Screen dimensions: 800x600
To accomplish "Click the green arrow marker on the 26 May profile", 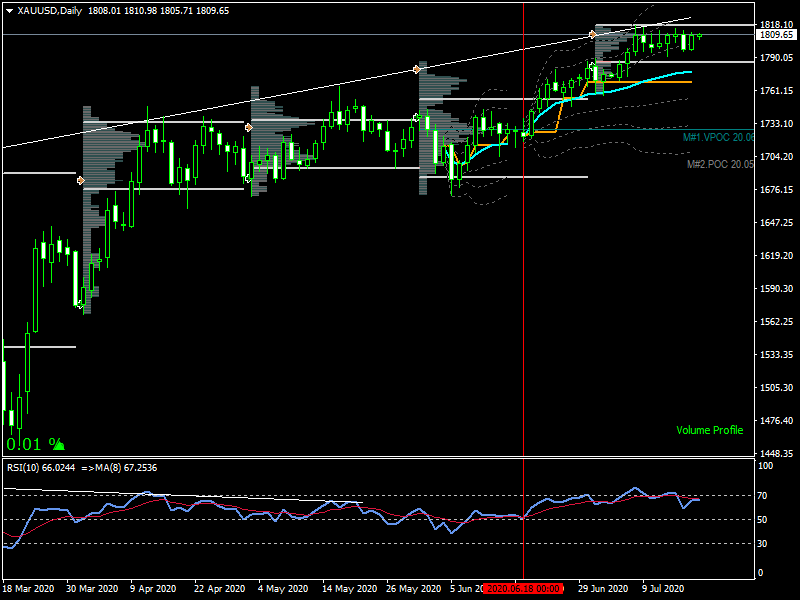I will (x=417, y=117).
